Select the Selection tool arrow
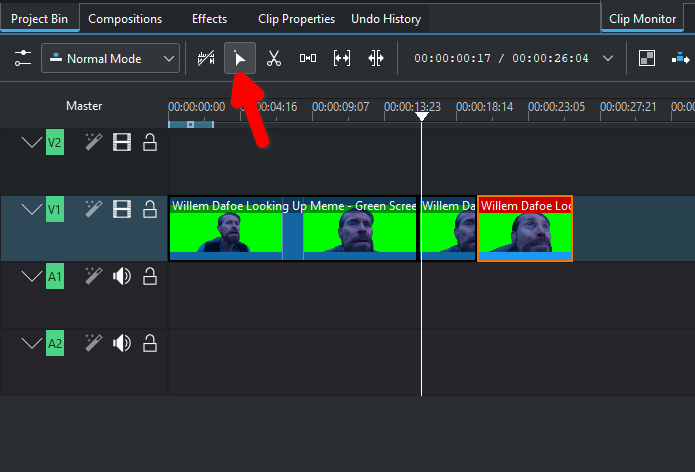 pyautogui.click(x=240, y=58)
